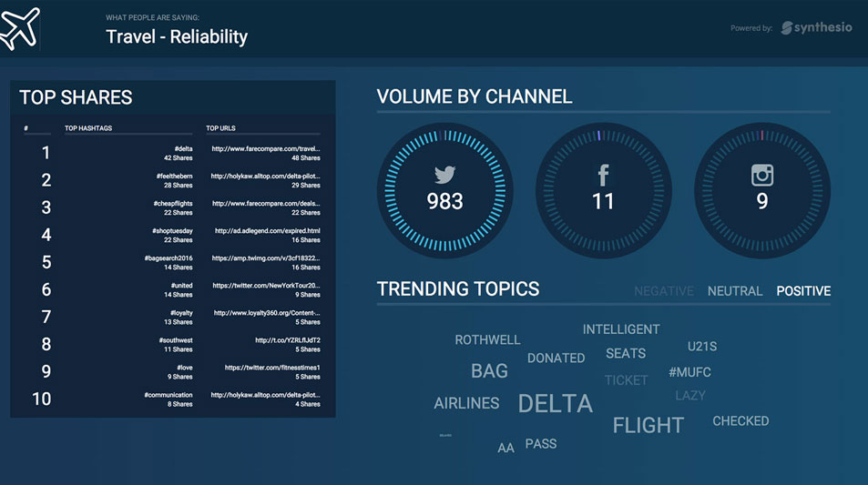Select rank number 10 in Top Shares
This screenshot has width=868, height=485.
(x=42, y=399)
